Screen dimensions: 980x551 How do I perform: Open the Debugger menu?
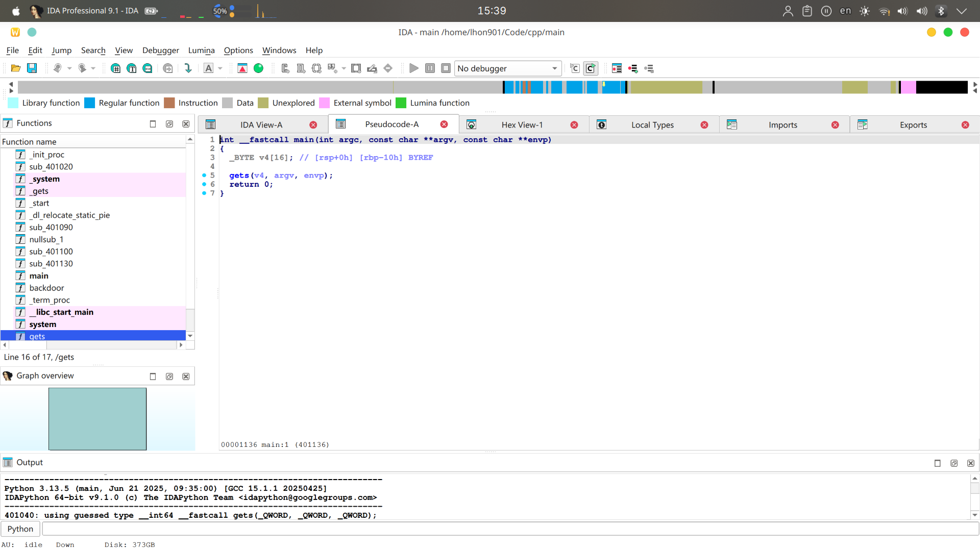pos(160,50)
